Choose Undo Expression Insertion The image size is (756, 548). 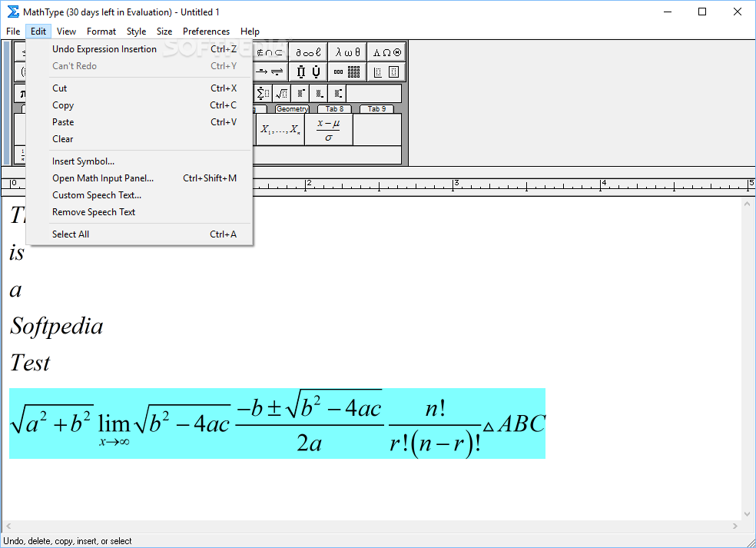point(140,49)
